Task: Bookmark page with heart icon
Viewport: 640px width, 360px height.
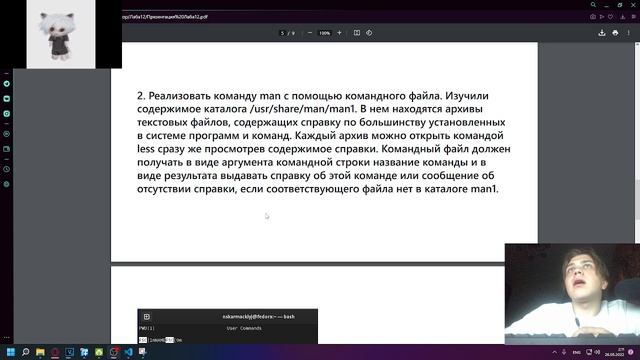Action: [611, 17]
